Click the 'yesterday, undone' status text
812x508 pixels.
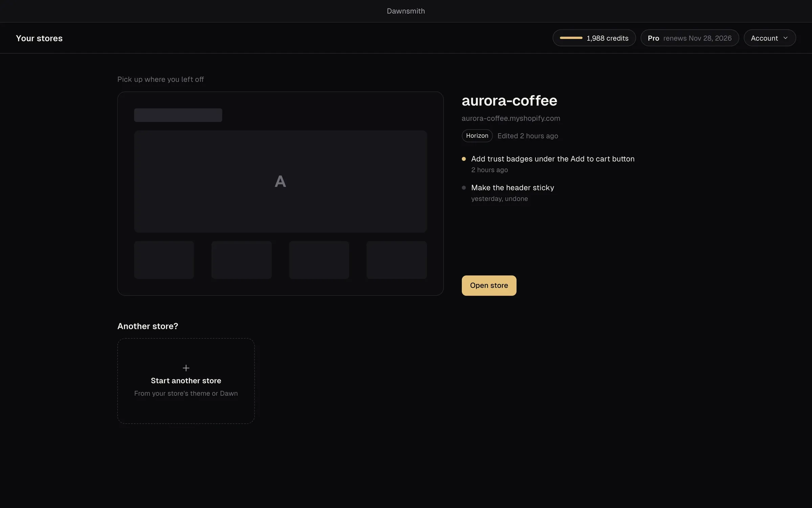click(x=499, y=199)
